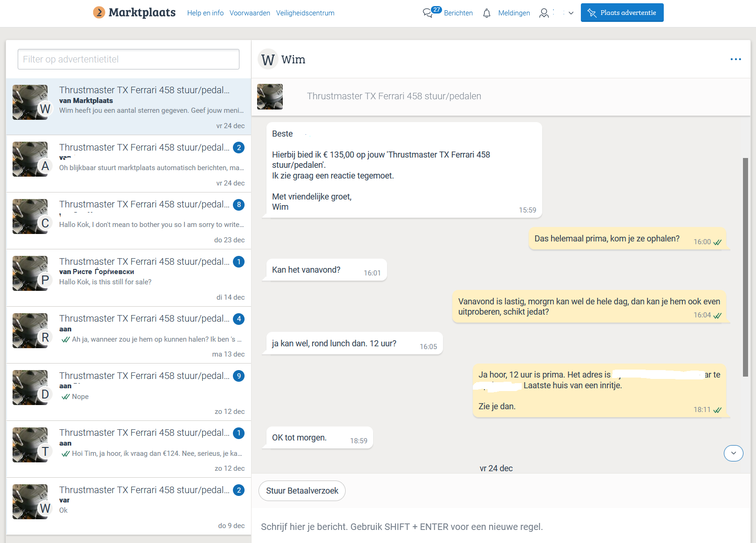Click the unread badge showing 8
Viewport: 756px width, 543px height.
(239, 204)
